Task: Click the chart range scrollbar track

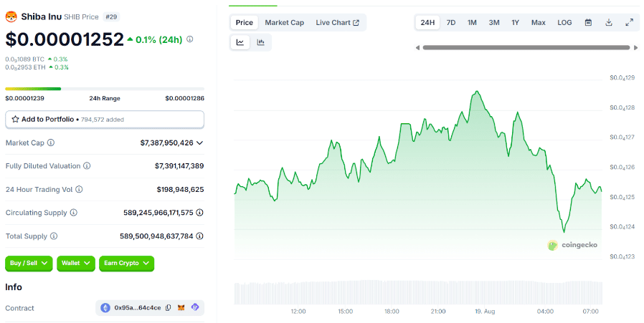Action: (526, 48)
